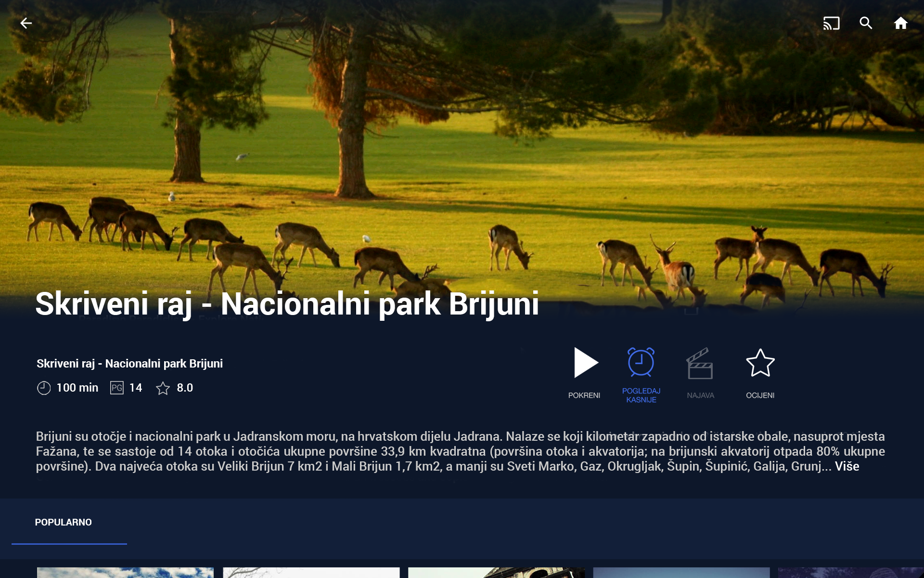
Task: Open Najava clapperboard trailer icon
Action: 700,364
